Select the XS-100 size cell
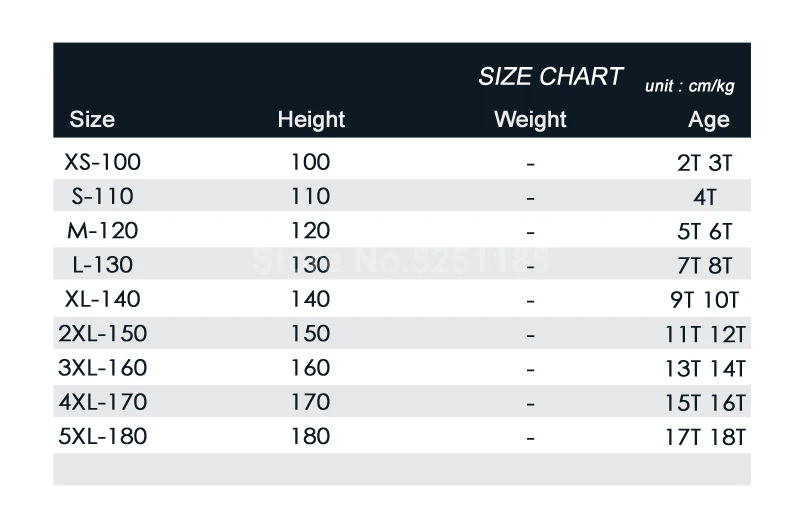Screen dimensions: 800x519 click(x=102, y=162)
